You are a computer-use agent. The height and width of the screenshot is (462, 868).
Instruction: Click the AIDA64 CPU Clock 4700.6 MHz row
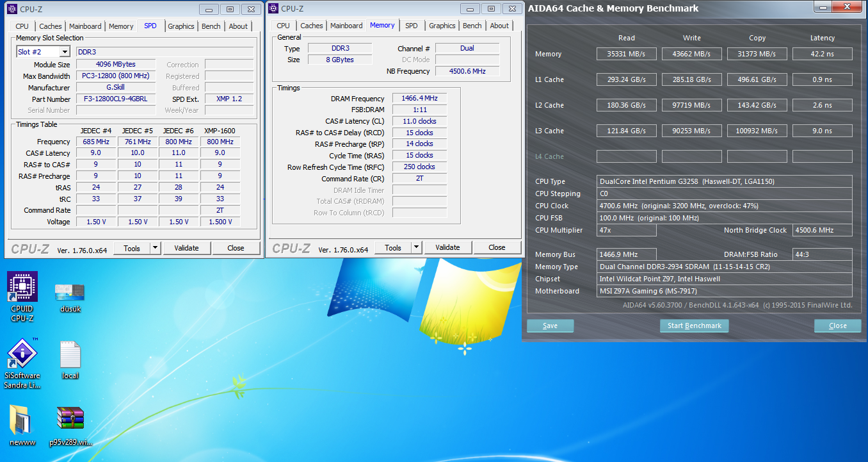[x=725, y=206]
